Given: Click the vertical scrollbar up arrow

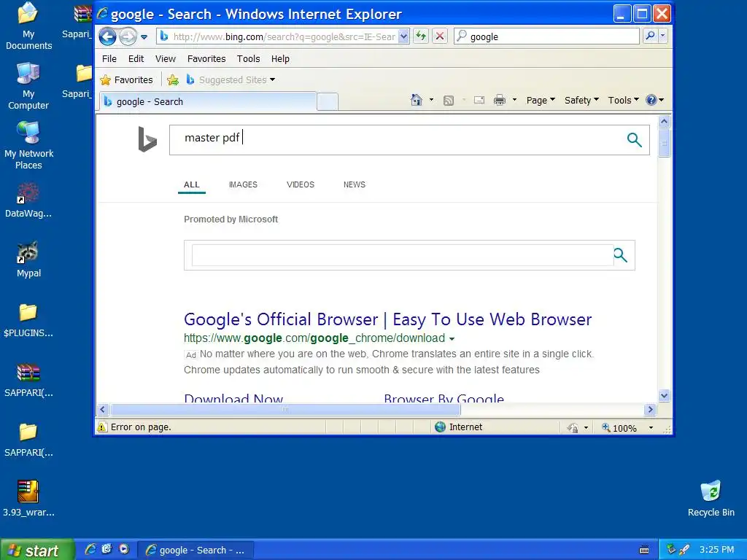Looking at the screenshot, I should point(665,122).
